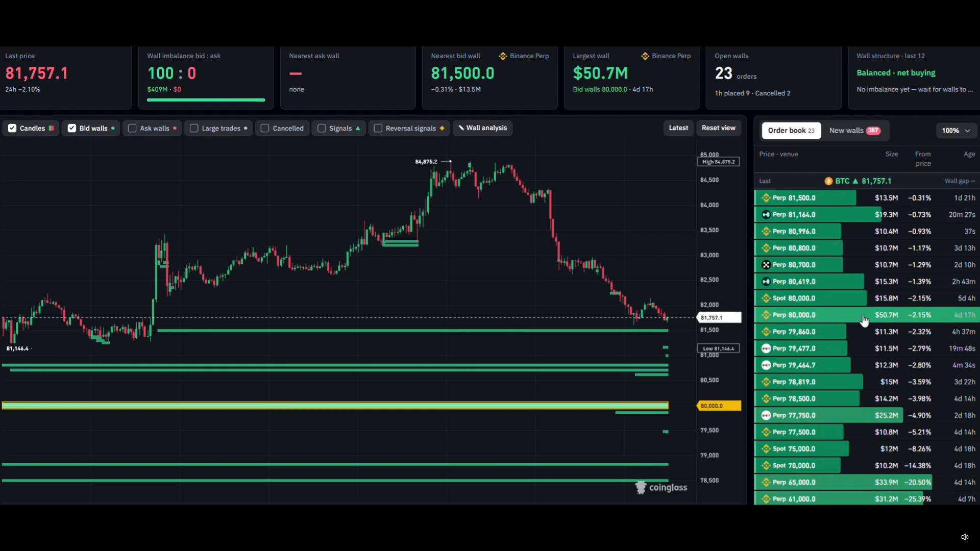Click the BTC coin icon in Last row
The image size is (980, 551).
[828, 181]
